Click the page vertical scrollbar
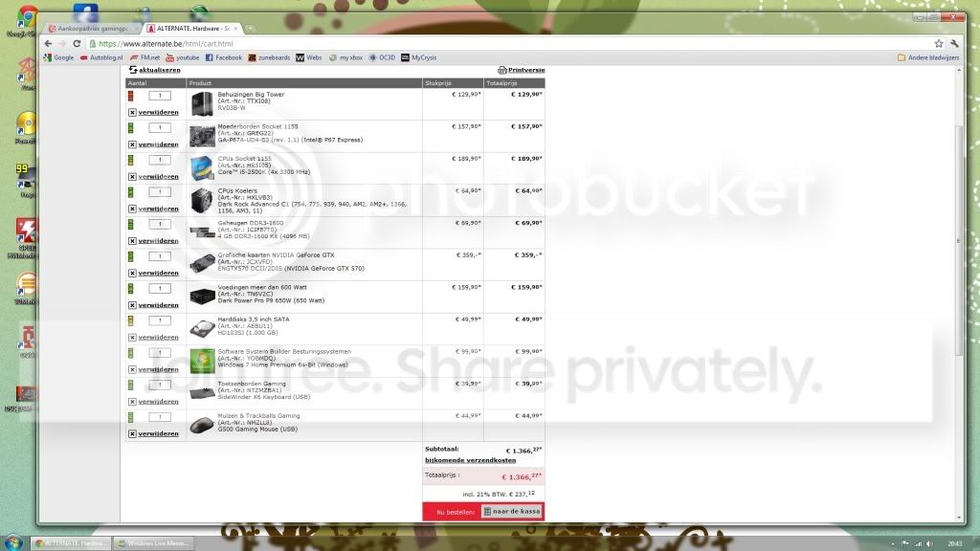This screenshot has width=980, height=551. [959, 240]
